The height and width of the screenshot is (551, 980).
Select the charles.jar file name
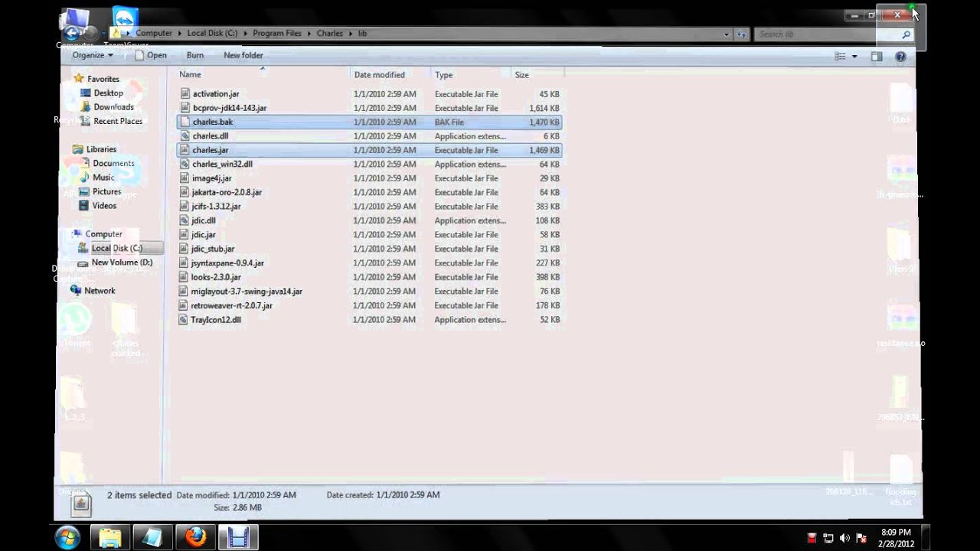coord(211,150)
